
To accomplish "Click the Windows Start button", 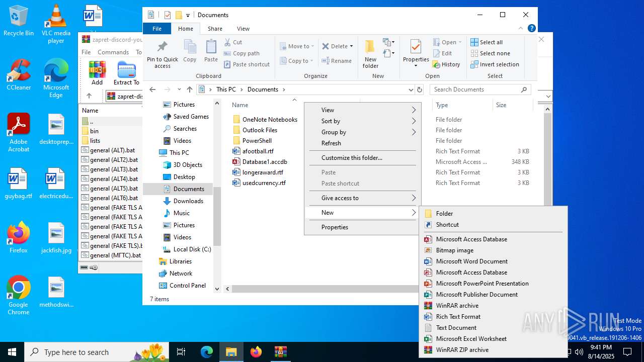I will [x=12, y=352].
